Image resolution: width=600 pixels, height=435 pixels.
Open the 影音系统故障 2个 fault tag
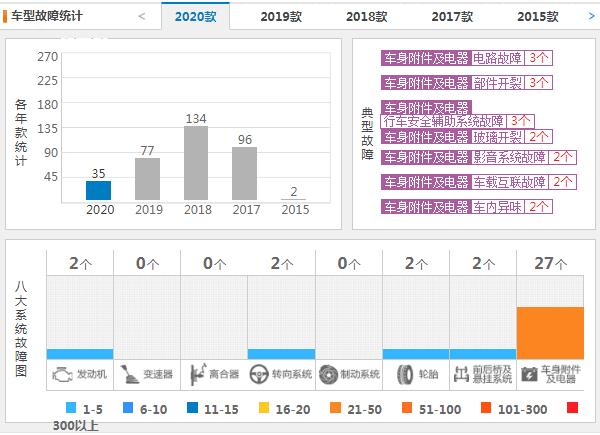click(x=479, y=157)
